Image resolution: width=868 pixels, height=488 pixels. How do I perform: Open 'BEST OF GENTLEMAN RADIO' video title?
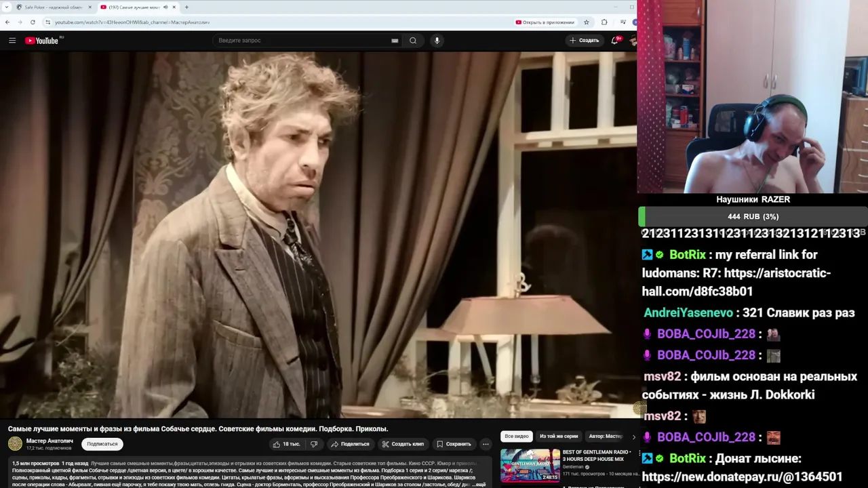point(597,455)
